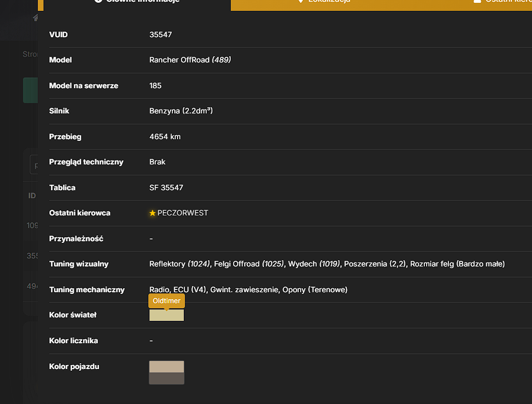Click the Przebieg row label
Image resolution: width=532 pixels, height=404 pixels.
coord(65,136)
